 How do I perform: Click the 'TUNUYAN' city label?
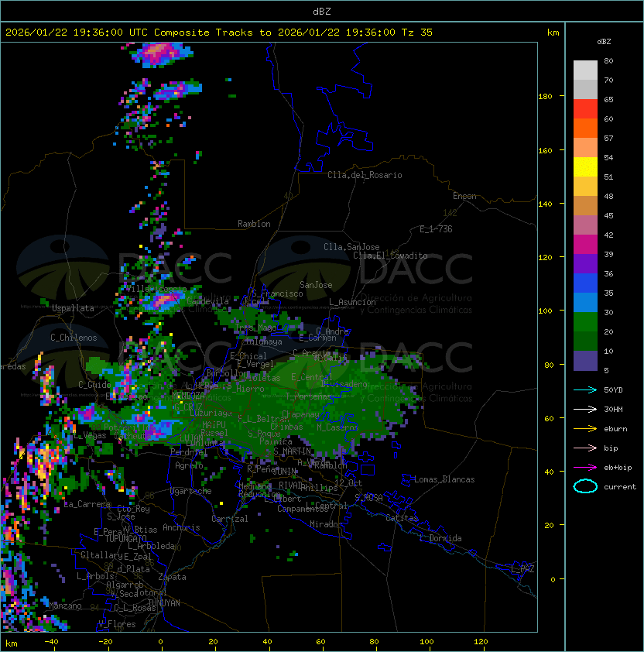(x=164, y=603)
